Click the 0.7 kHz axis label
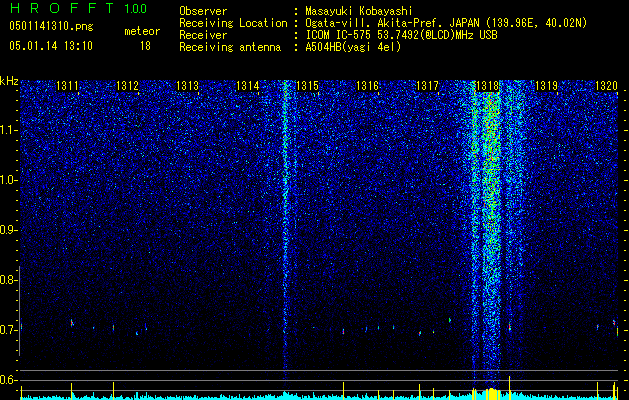 [9, 330]
